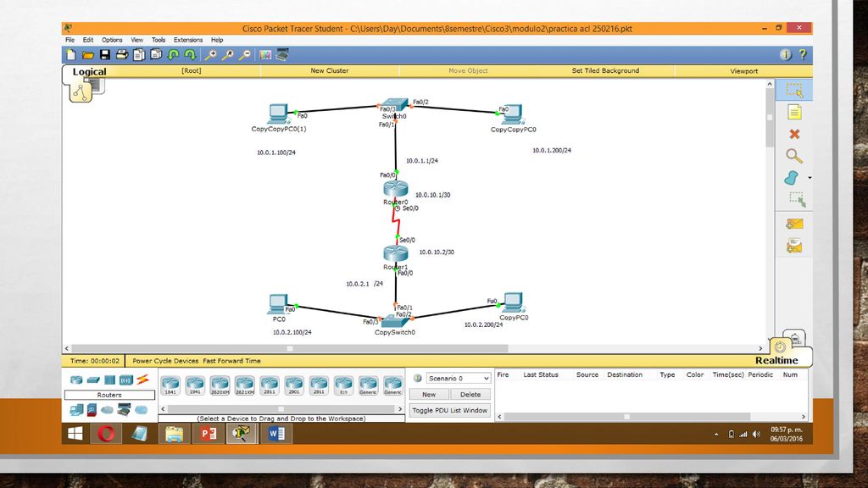Image resolution: width=868 pixels, height=488 pixels.
Task: Click the Print icon in the toolbar
Action: pos(122,55)
